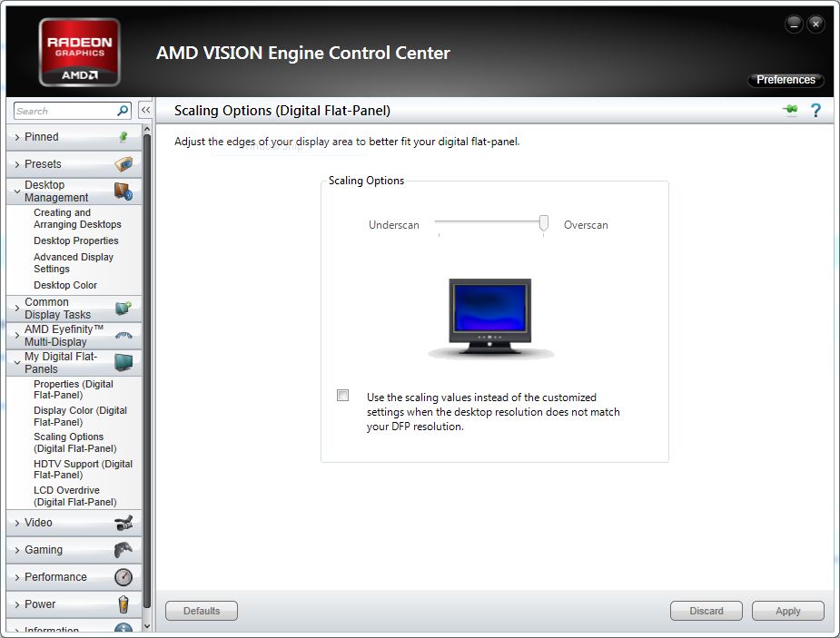This screenshot has height=638, width=840.
Task: Expand the Performance section
Action: tap(17, 577)
